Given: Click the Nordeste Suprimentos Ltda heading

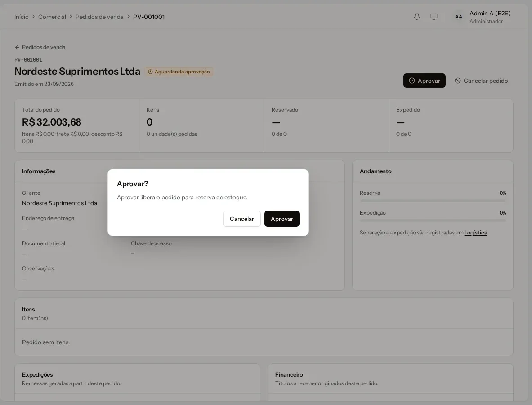Looking at the screenshot, I should [77, 71].
